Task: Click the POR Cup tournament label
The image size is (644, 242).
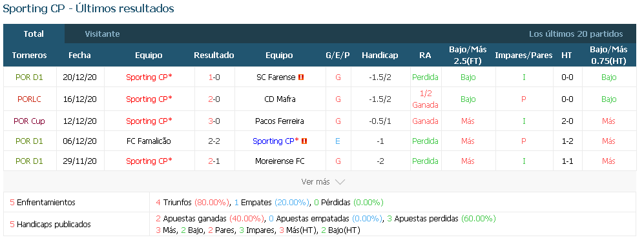Action: (29, 121)
